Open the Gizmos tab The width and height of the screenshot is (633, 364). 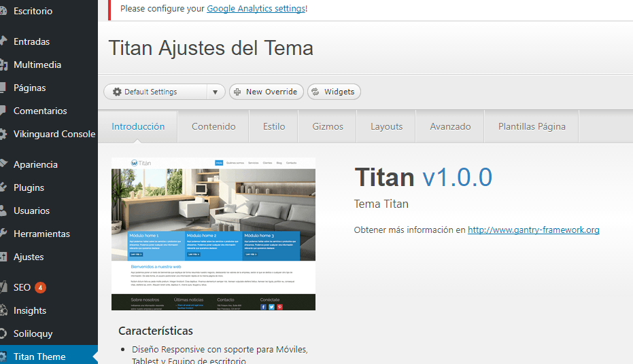328,126
